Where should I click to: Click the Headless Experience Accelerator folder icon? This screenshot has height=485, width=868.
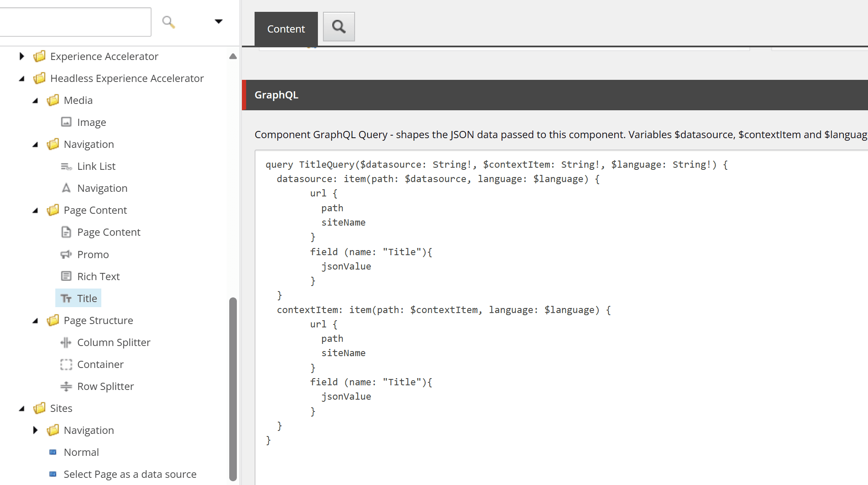[x=40, y=78]
